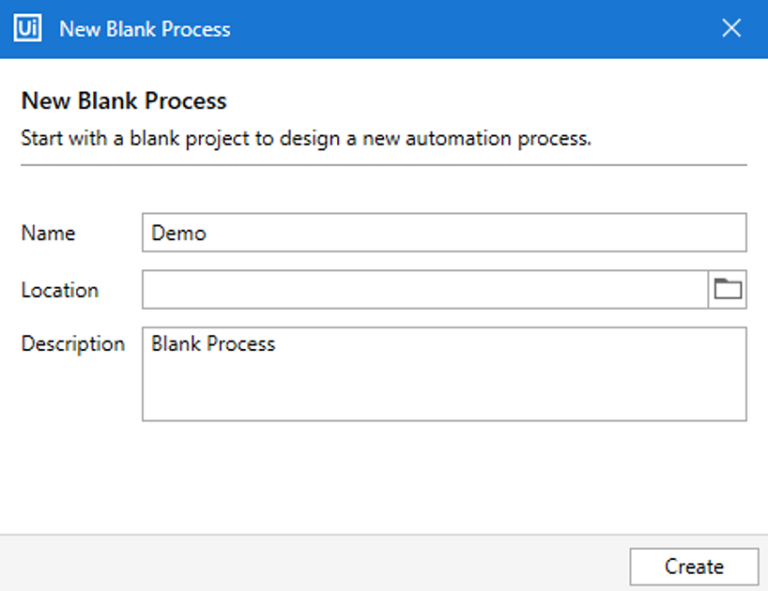Browse for a project location folder

pos(727,290)
